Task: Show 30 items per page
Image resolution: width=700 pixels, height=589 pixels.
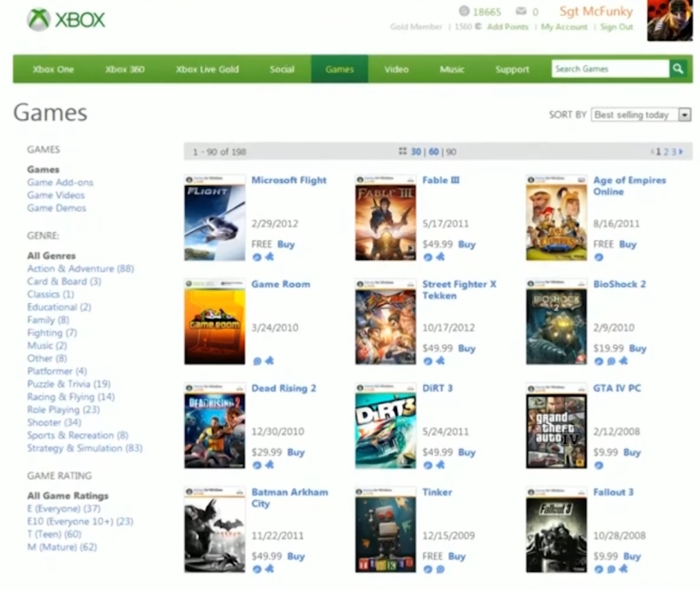Action: 416,152
